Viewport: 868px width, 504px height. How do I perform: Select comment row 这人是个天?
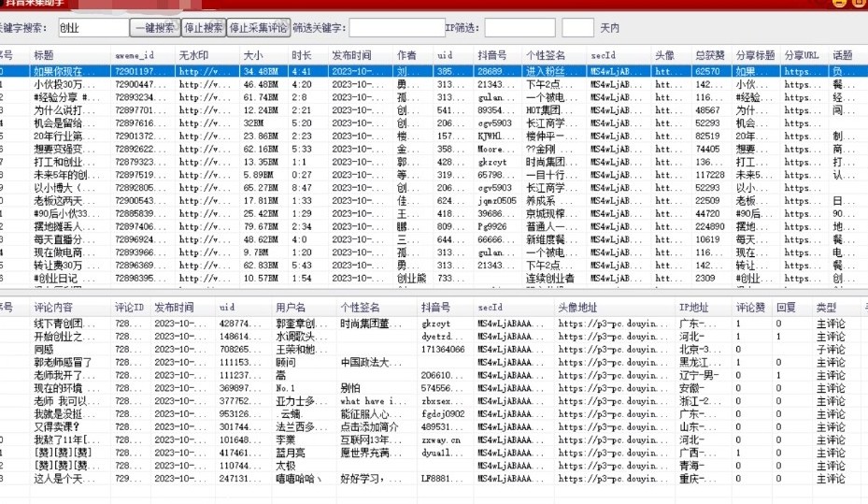click(434, 479)
